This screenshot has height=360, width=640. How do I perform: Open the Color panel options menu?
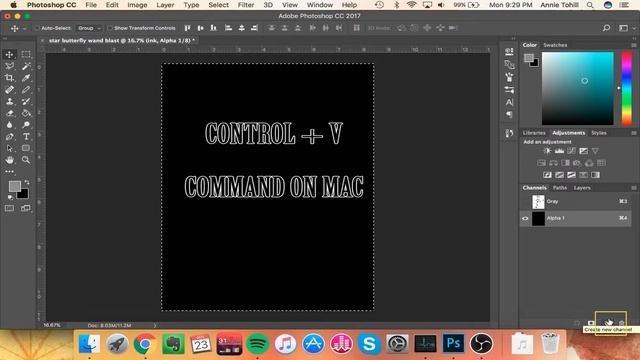click(634, 45)
